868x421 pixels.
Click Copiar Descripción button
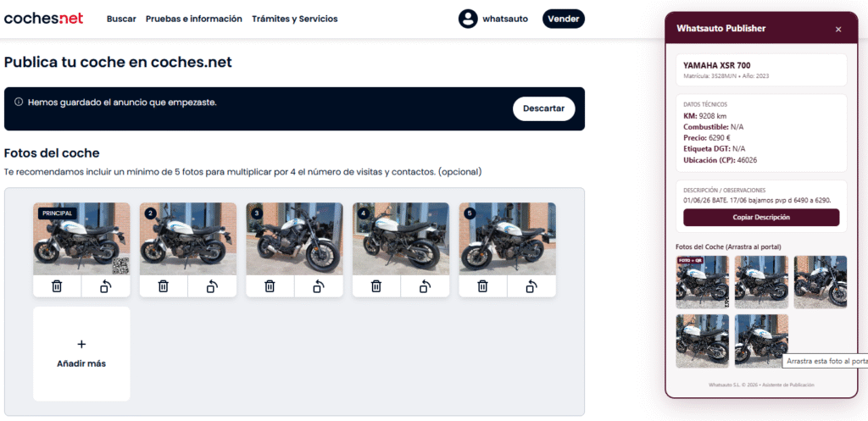click(x=761, y=218)
